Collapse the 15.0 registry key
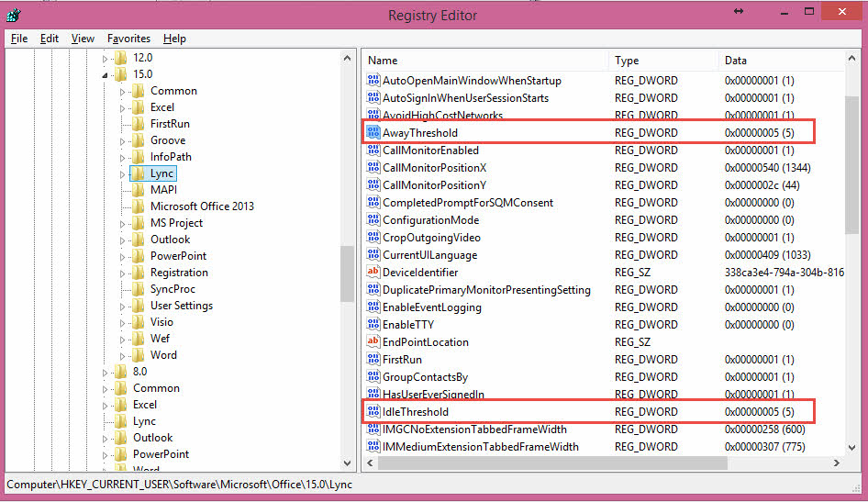Screen dimensions: 868x502 pos(106,74)
